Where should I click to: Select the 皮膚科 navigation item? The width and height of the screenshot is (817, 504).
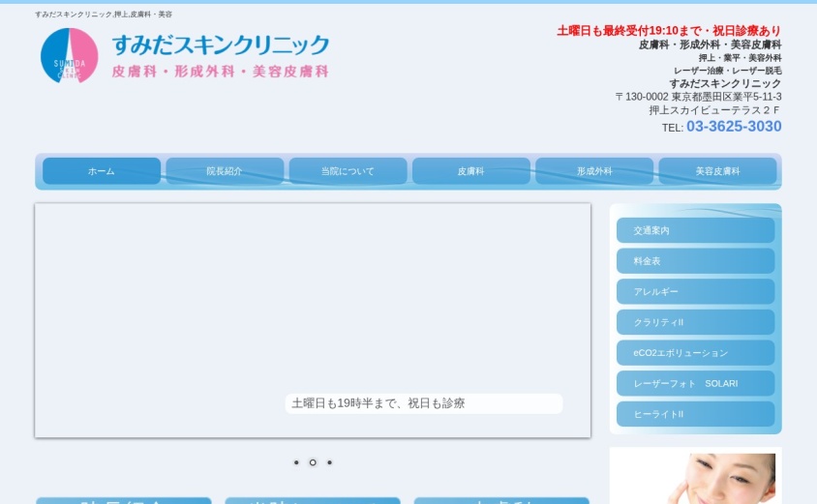[x=471, y=171]
